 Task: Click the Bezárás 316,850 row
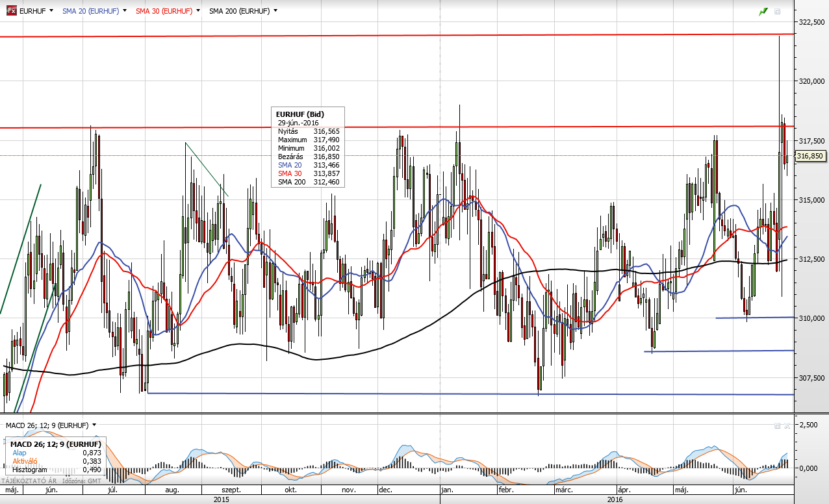coord(309,157)
